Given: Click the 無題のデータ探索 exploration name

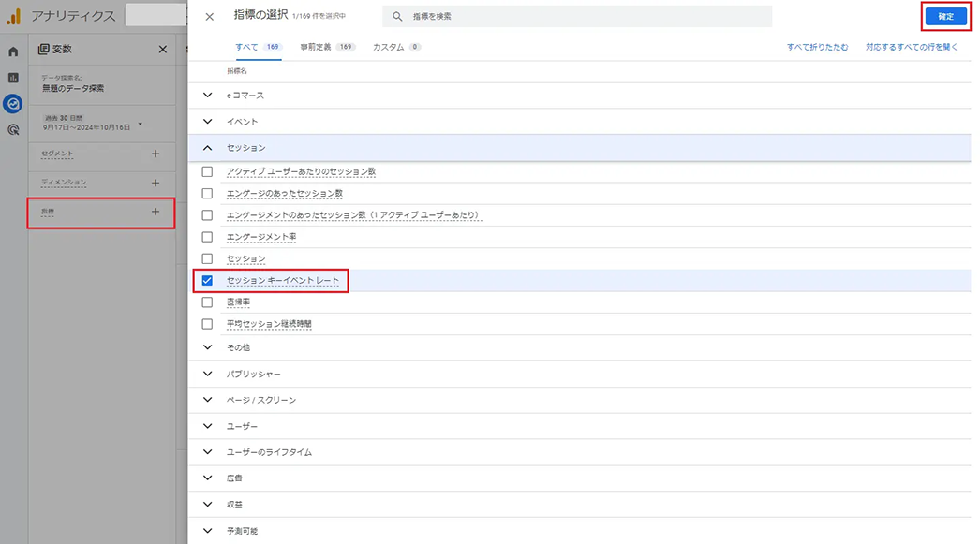Looking at the screenshot, I should [73, 89].
